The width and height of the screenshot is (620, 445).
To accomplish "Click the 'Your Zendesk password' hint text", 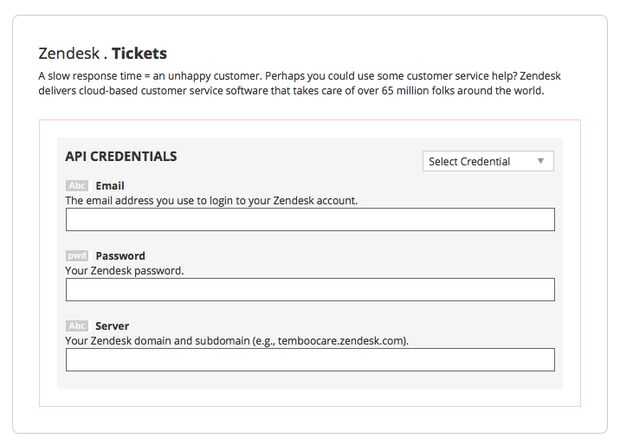I will click(125, 270).
